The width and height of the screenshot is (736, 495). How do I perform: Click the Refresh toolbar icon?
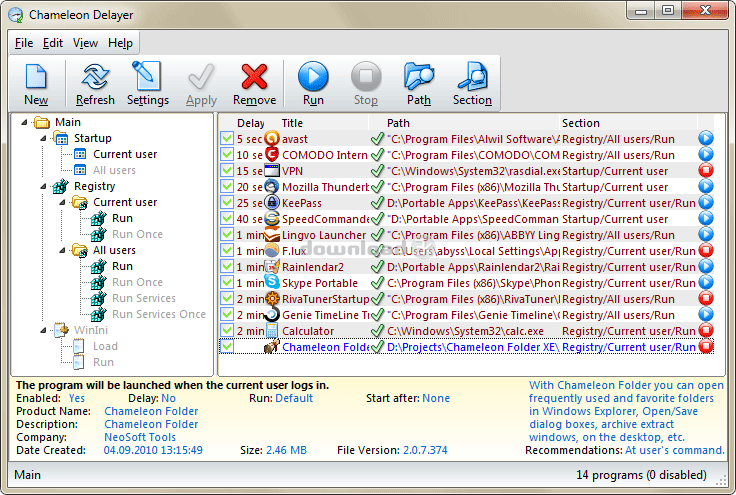pyautogui.click(x=95, y=76)
